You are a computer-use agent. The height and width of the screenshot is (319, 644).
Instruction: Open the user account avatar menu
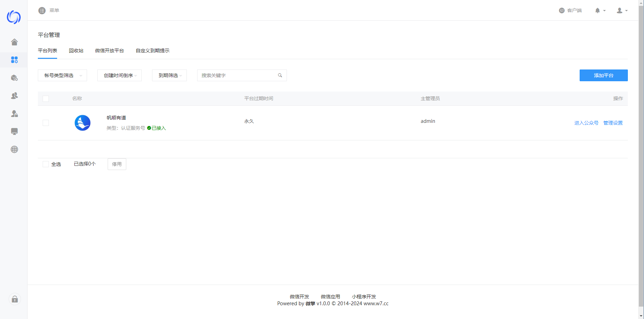pyautogui.click(x=620, y=11)
